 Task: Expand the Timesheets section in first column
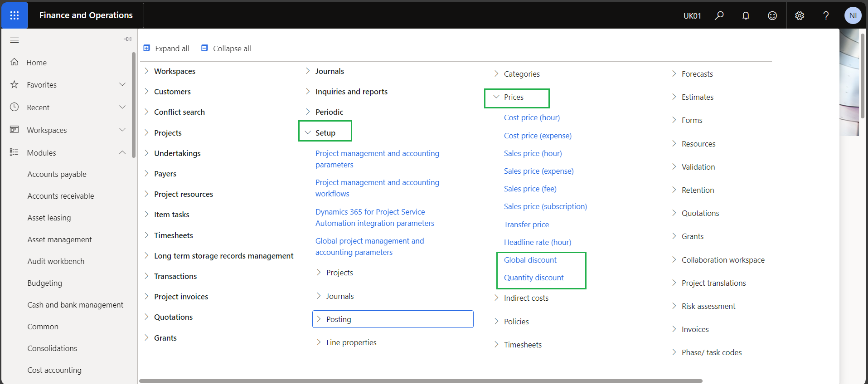[x=146, y=235]
